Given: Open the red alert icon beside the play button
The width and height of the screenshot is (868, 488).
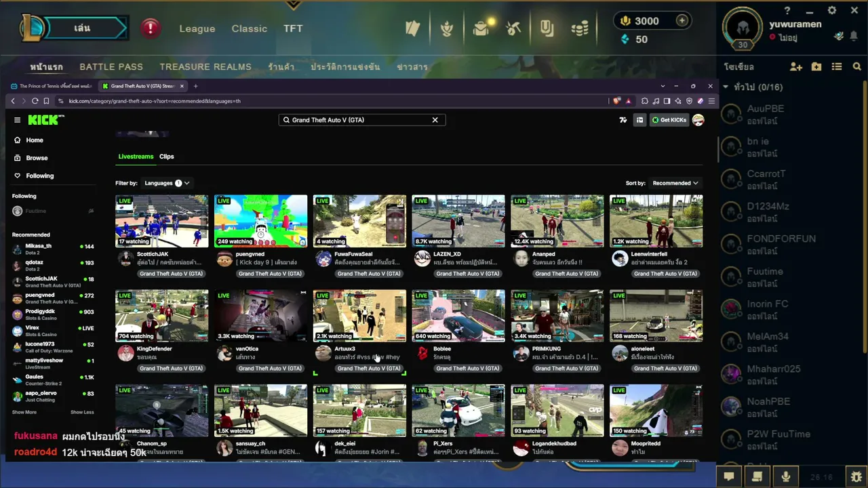Looking at the screenshot, I should [150, 28].
